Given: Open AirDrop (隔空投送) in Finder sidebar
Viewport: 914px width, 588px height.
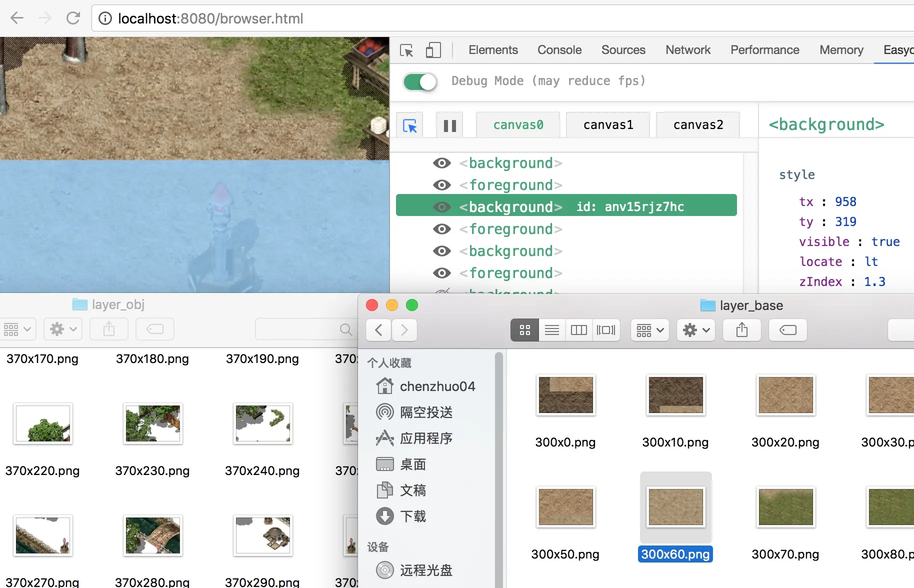Looking at the screenshot, I should tap(414, 412).
